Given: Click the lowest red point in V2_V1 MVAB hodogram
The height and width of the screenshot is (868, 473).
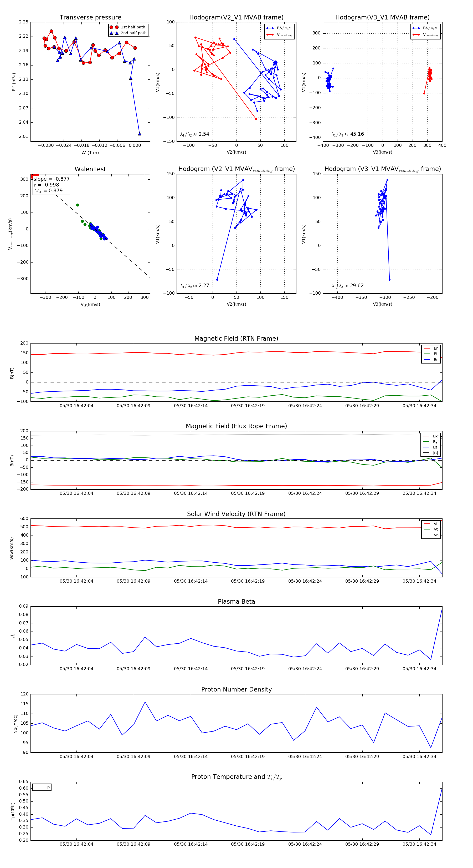Looking at the screenshot, I should point(256,119).
